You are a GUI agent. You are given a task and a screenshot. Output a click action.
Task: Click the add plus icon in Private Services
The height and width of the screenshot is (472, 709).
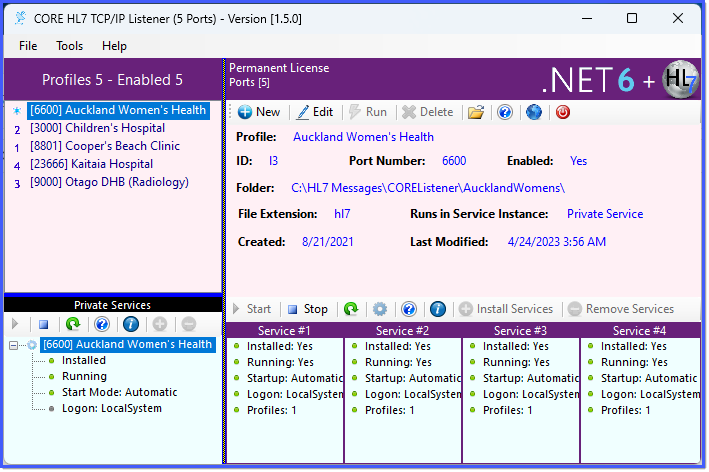click(160, 324)
